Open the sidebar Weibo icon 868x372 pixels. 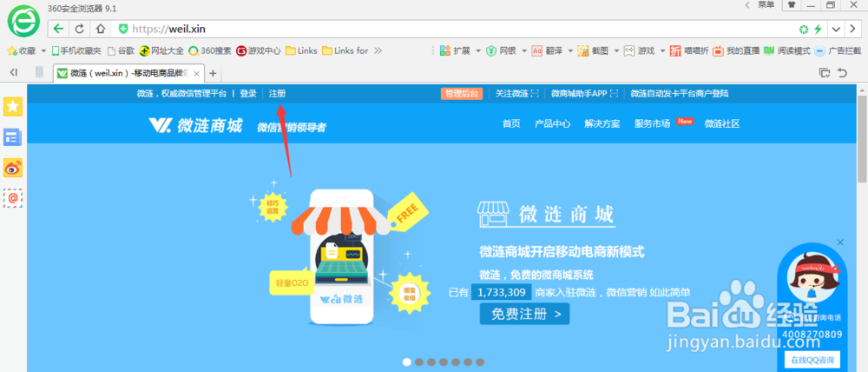pos(13,168)
